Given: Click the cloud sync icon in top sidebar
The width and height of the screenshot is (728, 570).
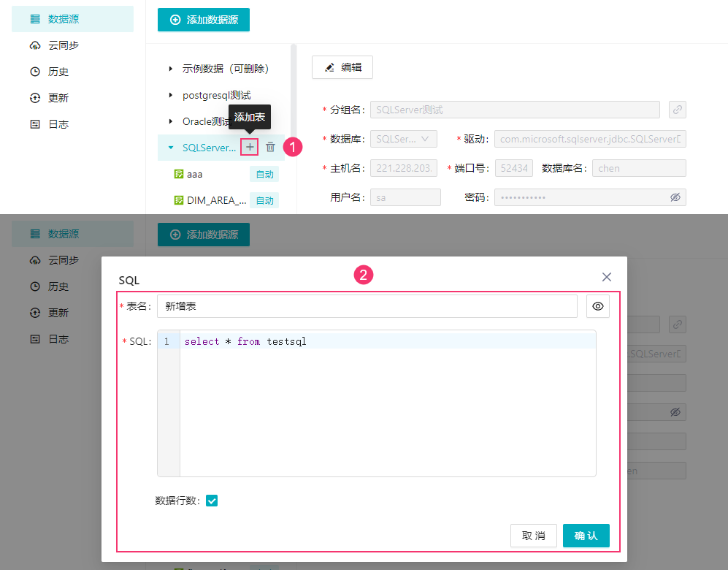Looking at the screenshot, I should pos(35,45).
